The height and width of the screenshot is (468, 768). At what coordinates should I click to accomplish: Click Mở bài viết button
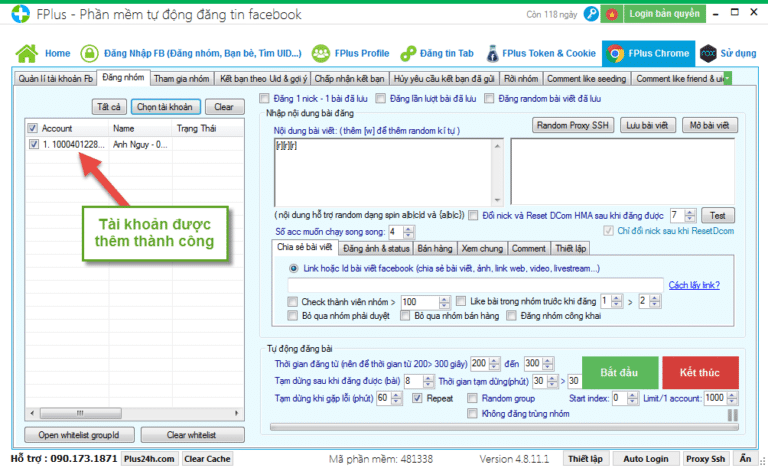tap(709, 125)
